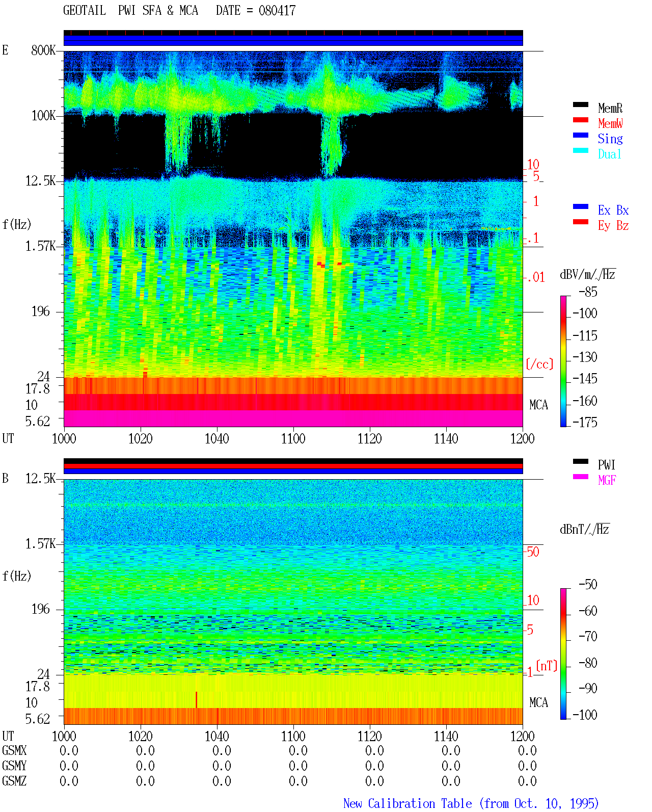Image resolution: width=652 pixels, height=812 pixels.
Task: Click the 'GSMX' row label
Action: [14, 750]
